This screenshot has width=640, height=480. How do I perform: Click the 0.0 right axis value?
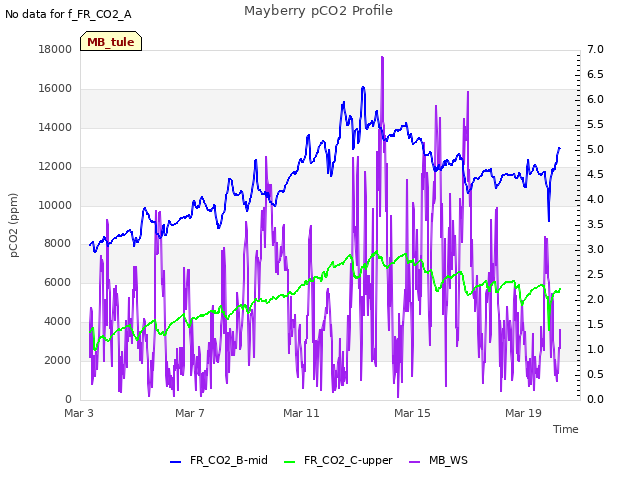(595, 399)
